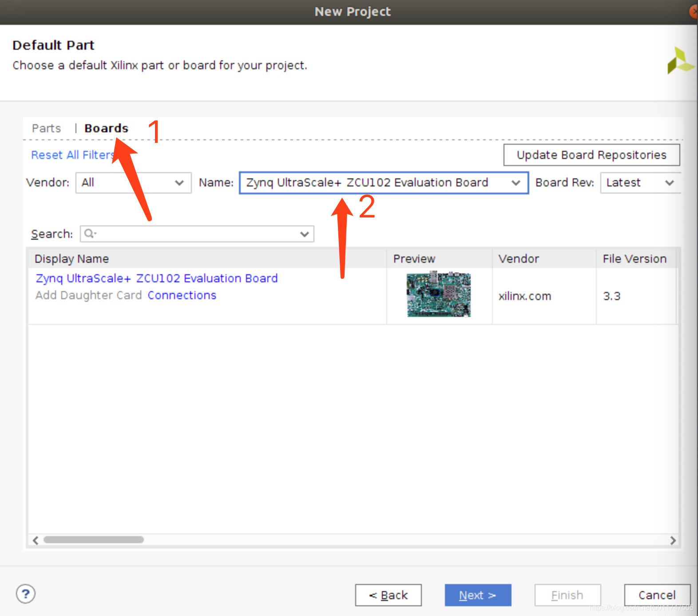The image size is (698, 616).
Task: Click the Finish button
Action: tap(567, 595)
